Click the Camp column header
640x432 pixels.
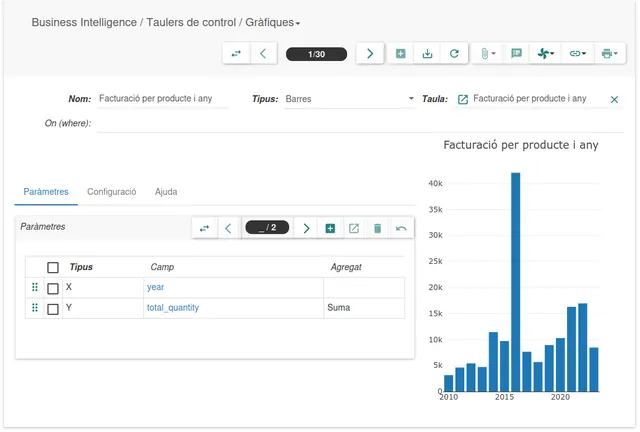click(x=162, y=267)
